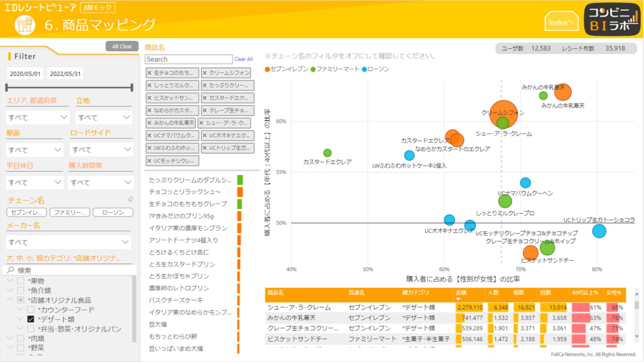Open the 平日休日 dropdown
The width and height of the screenshot is (644, 362).
34,183
